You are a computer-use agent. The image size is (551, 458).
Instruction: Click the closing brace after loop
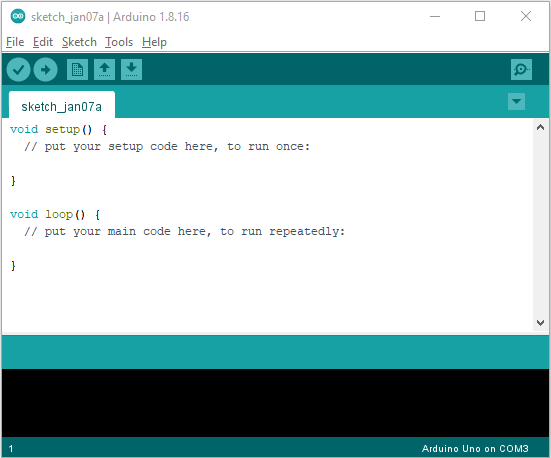point(13,266)
